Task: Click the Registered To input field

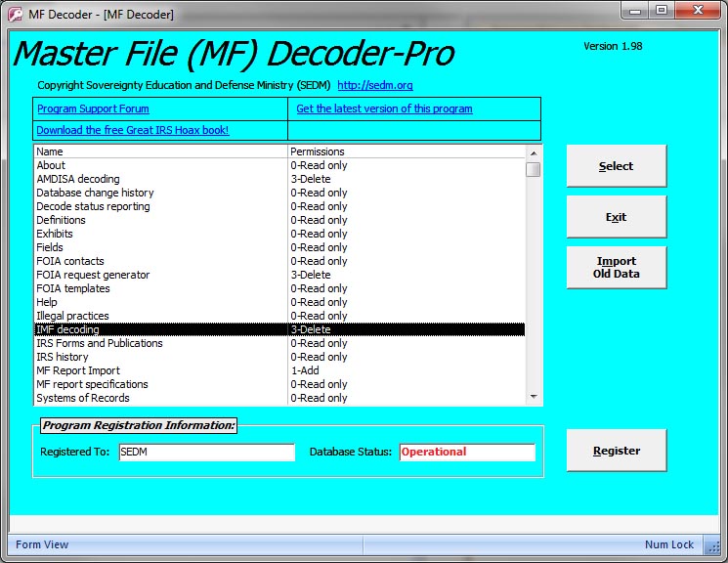Action: tap(207, 452)
